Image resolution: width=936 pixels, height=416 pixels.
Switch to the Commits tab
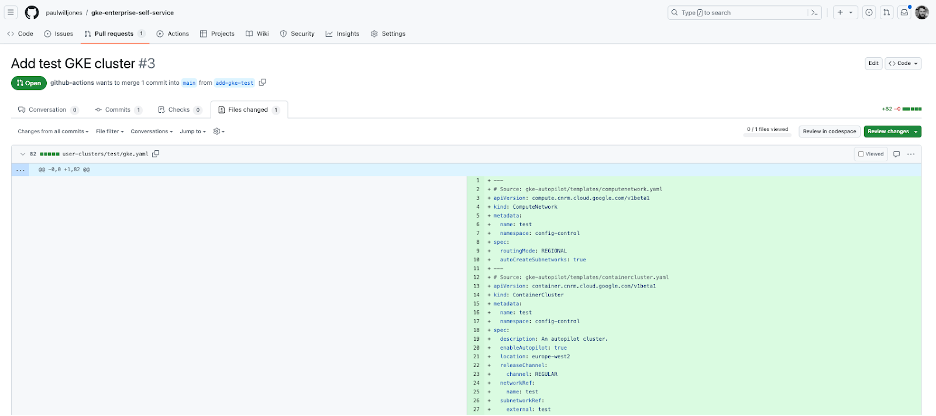[117, 109]
